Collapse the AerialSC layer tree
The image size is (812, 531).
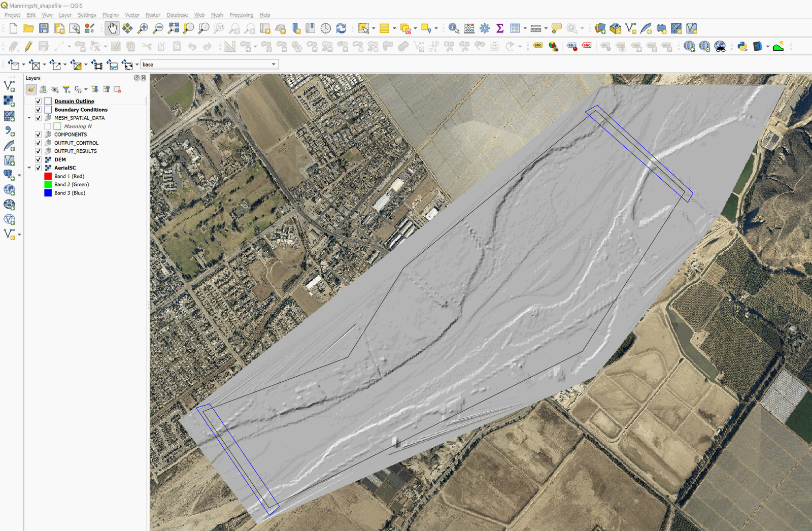29,168
